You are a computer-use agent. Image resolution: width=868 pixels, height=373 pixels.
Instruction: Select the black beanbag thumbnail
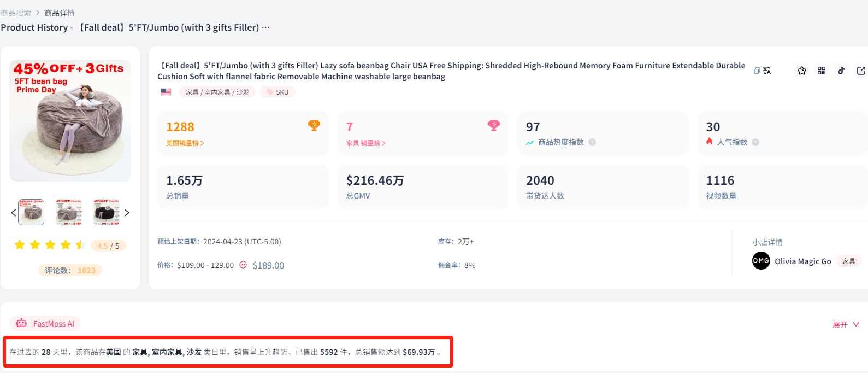pyautogui.click(x=107, y=213)
